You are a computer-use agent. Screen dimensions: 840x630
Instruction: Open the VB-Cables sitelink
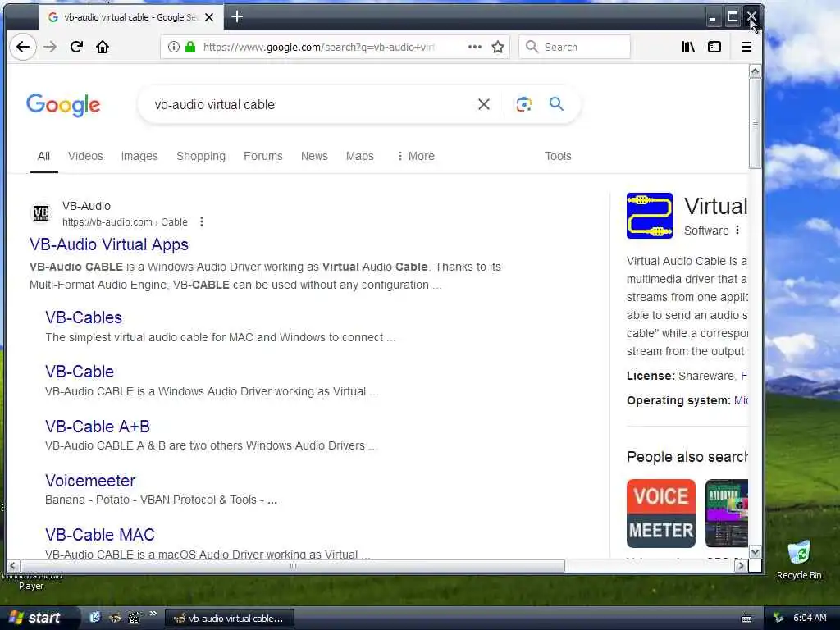click(x=84, y=317)
